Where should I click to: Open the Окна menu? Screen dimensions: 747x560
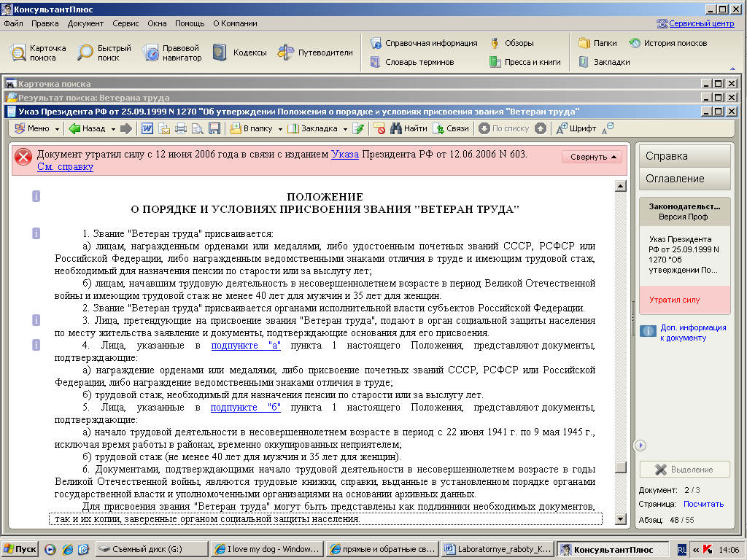(x=157, y=23)
